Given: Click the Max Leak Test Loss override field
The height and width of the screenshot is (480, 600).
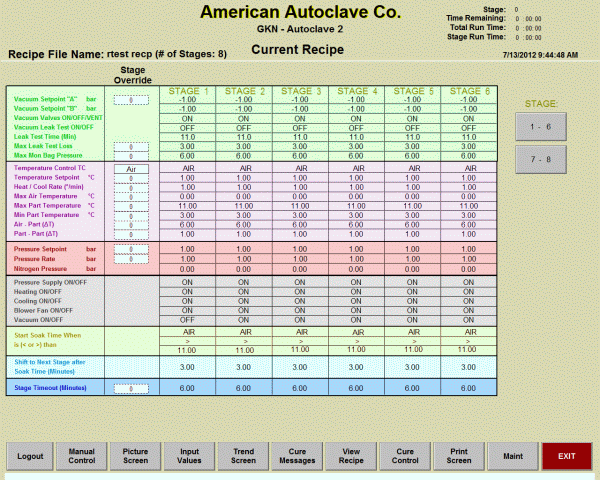Looking at the screenshot, I should (131, 147).
